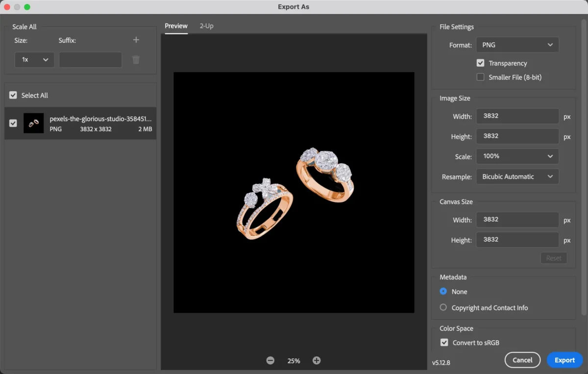The image size is (588, 374).
Task: Select the pexels-the-glorious-studio file thumbnail
Action: (x=33, y=123)
